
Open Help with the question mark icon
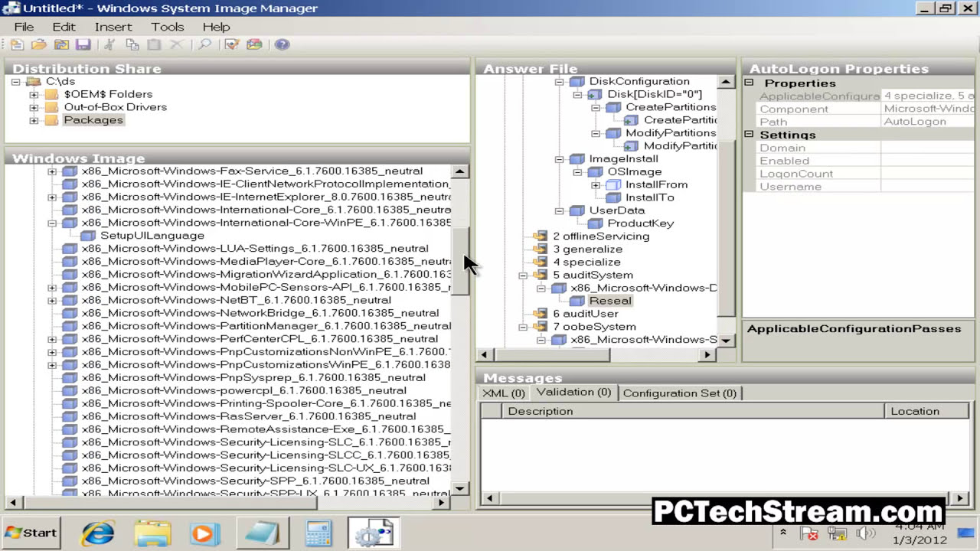281,44
